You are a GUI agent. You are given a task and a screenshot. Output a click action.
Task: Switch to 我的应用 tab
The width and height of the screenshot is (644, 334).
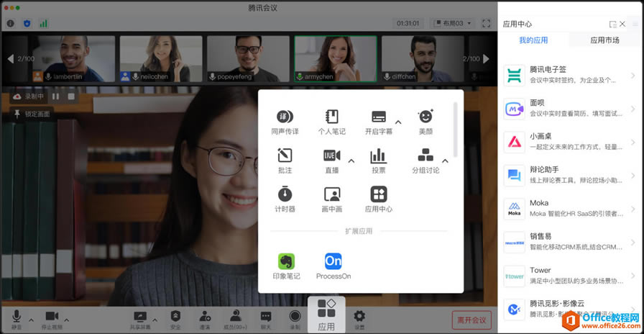coord(533,40)
